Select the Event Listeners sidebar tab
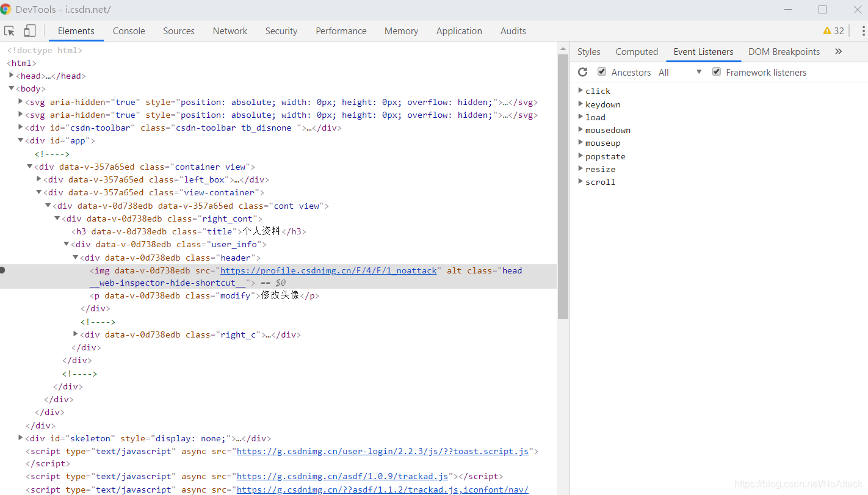Viewport: 868px width, 495px height. pos(704,52)
